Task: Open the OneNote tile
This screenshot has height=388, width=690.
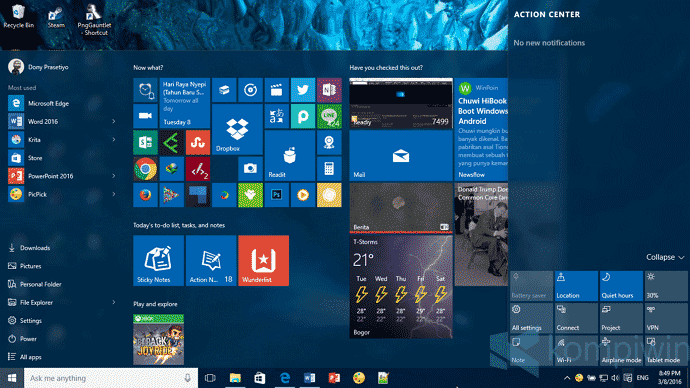Action: [x=329, y=90]
